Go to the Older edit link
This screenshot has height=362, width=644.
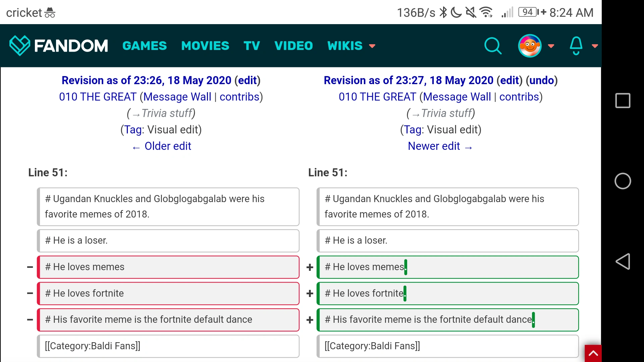(167, 146)
